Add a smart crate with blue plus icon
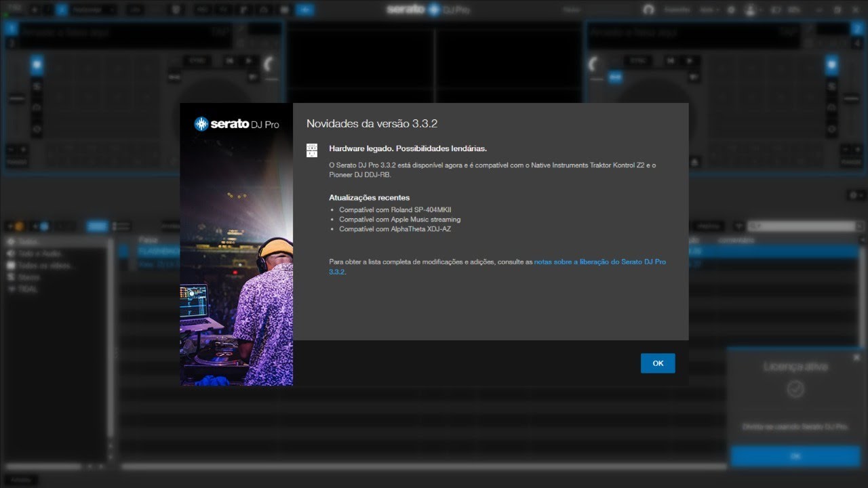The image size is (868, 488). tap(40, 226)
